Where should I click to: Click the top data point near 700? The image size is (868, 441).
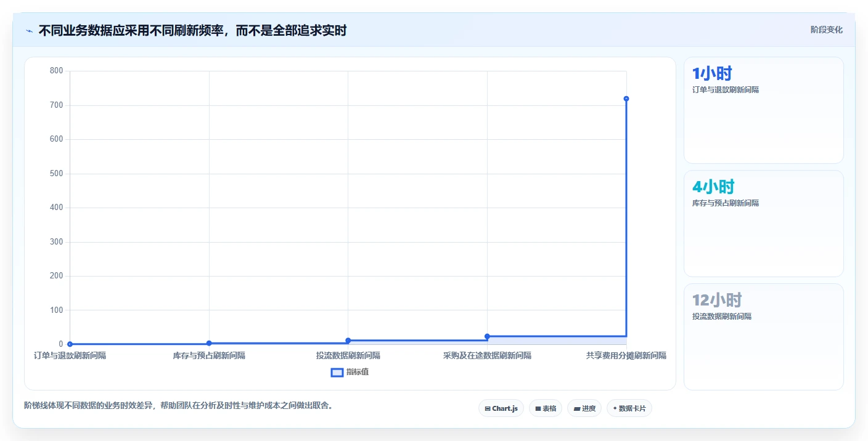[626, 99]
